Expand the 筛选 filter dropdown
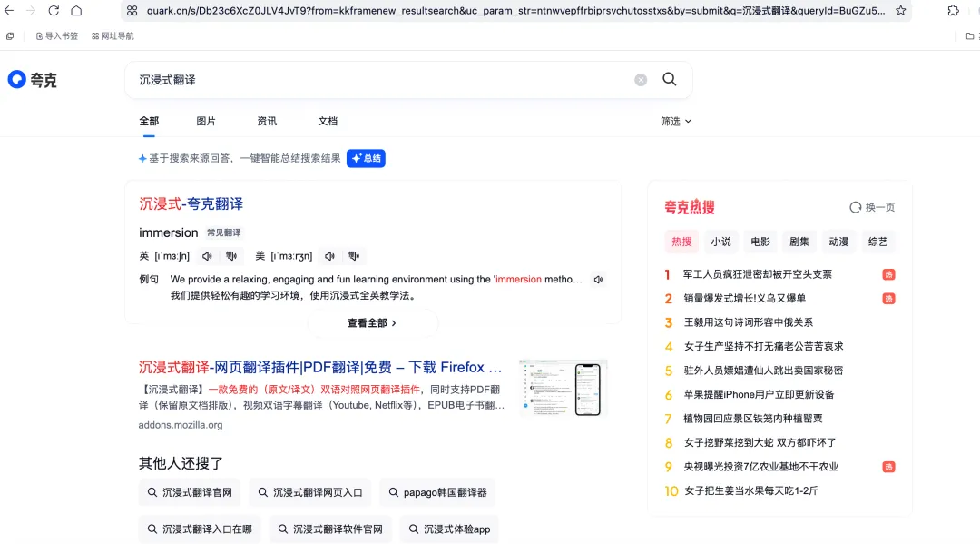The height and width of the screenshot is (544, 980). click(x=676, y=122)
